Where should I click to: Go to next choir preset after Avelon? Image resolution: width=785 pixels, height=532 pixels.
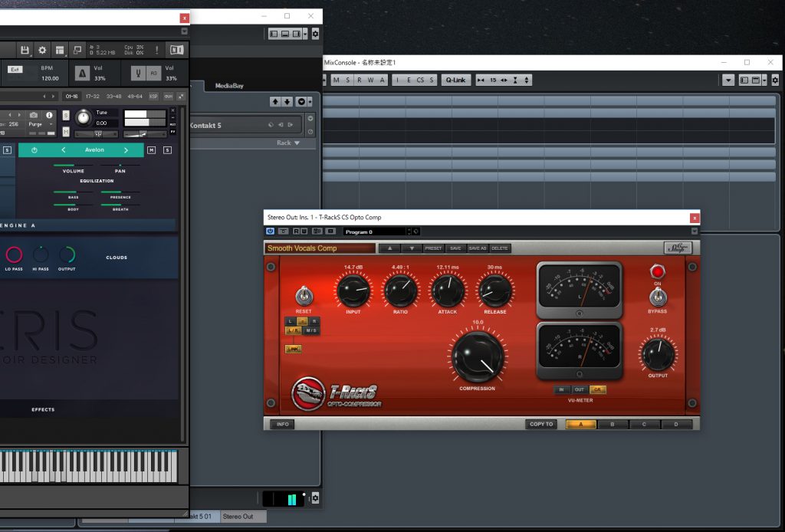126,149
